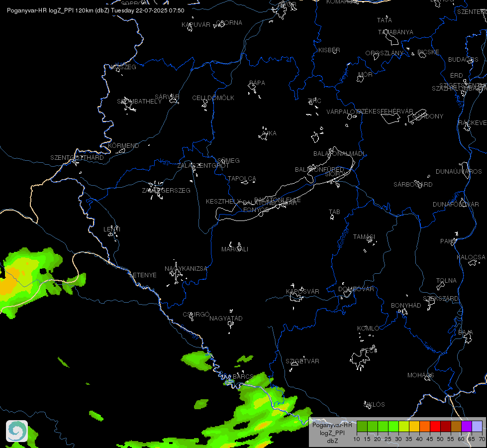Click the darkest green 10–15 dBZ legend swatch
The image size is (487, 448).
click(362, 426)
